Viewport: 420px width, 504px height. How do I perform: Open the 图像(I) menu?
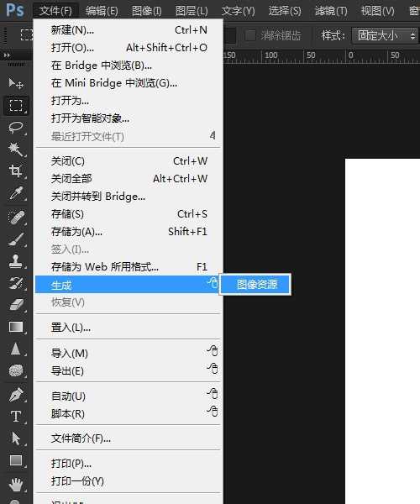pyautogui.click(x=147, y=11)
